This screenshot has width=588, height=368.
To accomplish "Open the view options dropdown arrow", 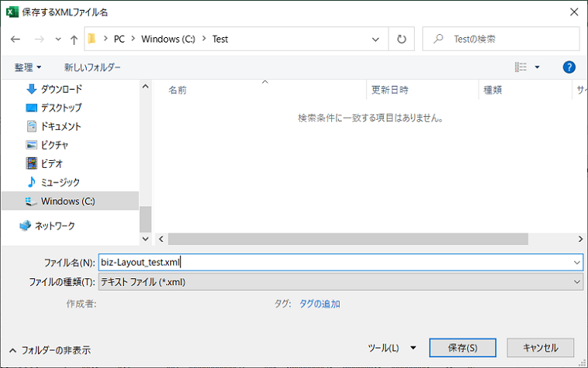I will pyautogui.click(x=537, y=67).
